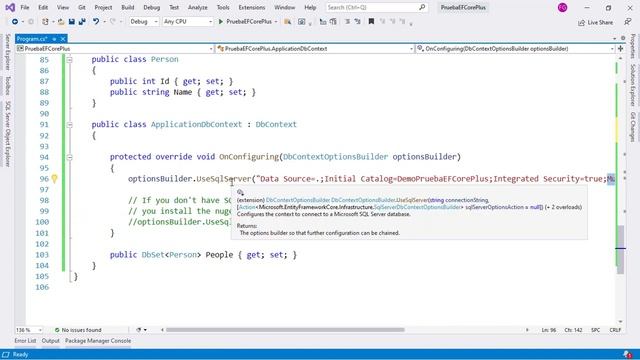Open the Project menu
This screenshot has width=640, height=360.
103,7
